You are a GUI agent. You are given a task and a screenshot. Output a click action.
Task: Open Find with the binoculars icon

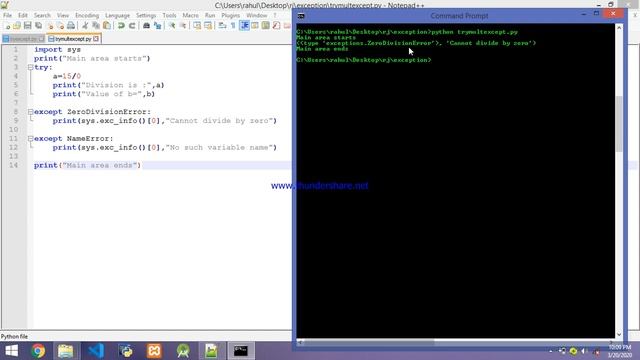[x=146, y=26]
